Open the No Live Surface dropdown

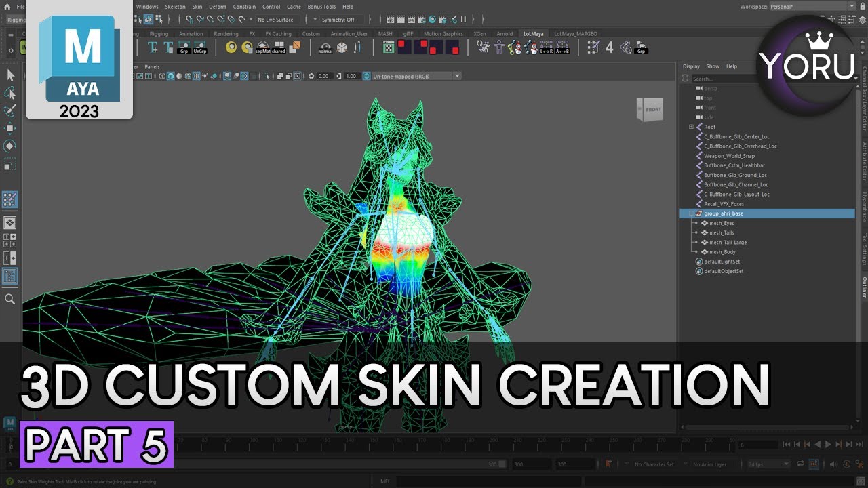[x=279, y=20]
